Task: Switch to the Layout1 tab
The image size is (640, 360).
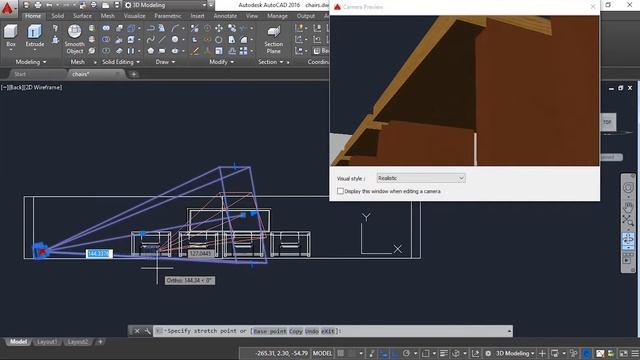Action: (x=47, y=342)
